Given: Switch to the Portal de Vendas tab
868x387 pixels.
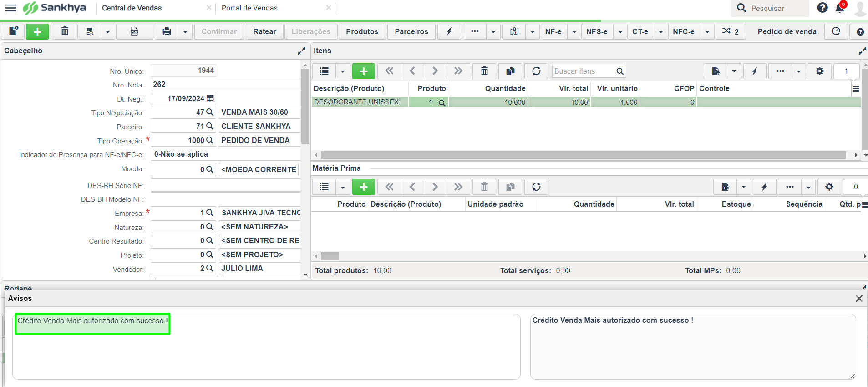Looking at the screenshot, I should 249,8.
